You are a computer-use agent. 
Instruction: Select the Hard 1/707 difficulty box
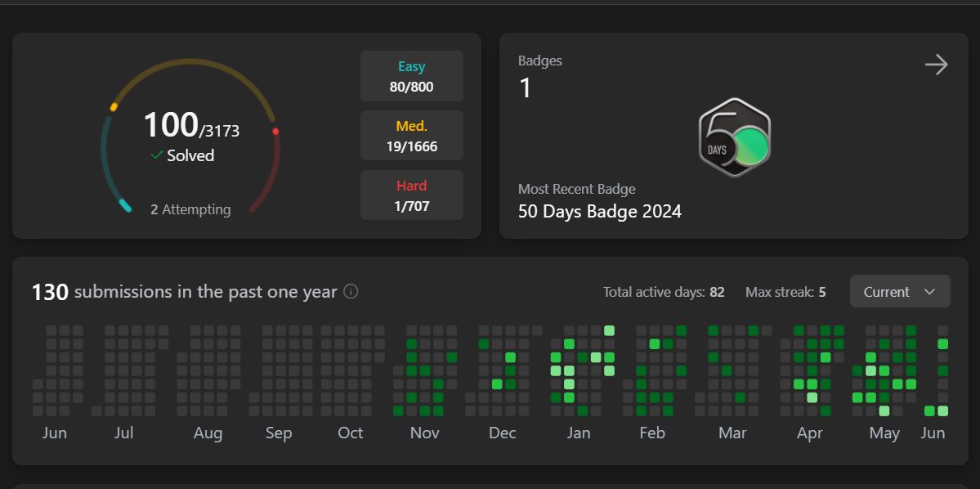pos(412,195)
